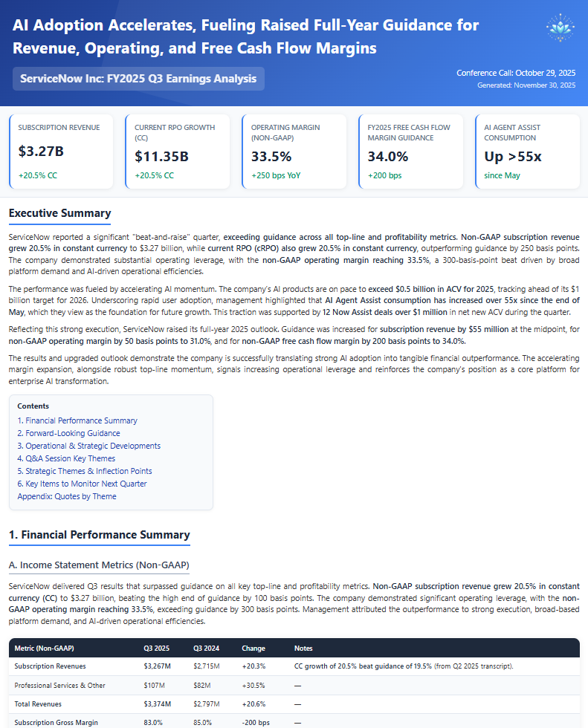Click the 'Q3 2024' column header

[x=206, y=648]
